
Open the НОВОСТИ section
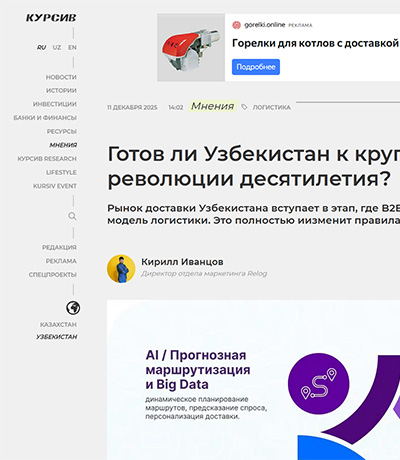click(61, 77)
